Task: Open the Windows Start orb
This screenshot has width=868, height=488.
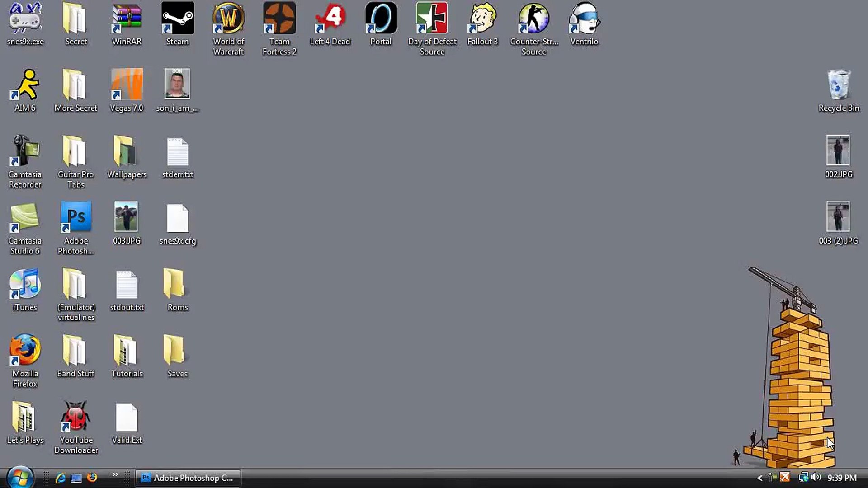Action: (x=19, y=477)
